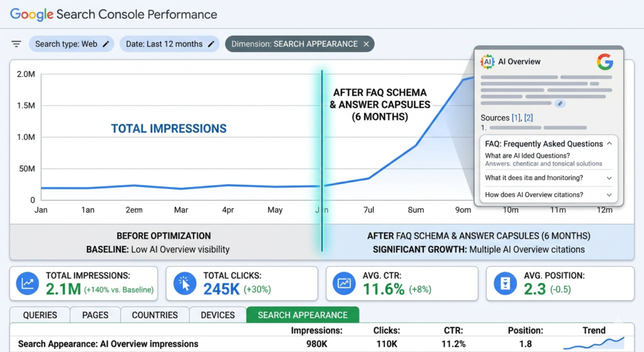
Task: Collapse the FAQ Frequently Asked Questions section
Action: (x=609, y=144)
